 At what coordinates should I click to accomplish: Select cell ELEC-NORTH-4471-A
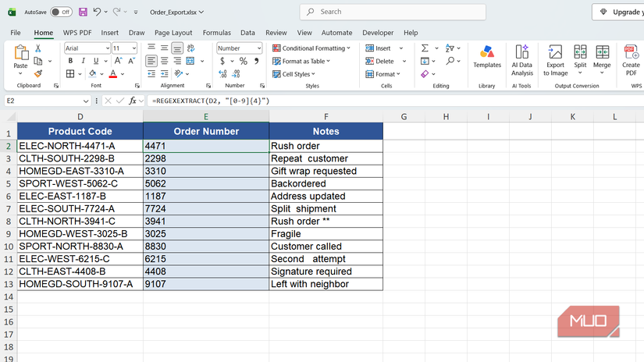coord(80,146)
